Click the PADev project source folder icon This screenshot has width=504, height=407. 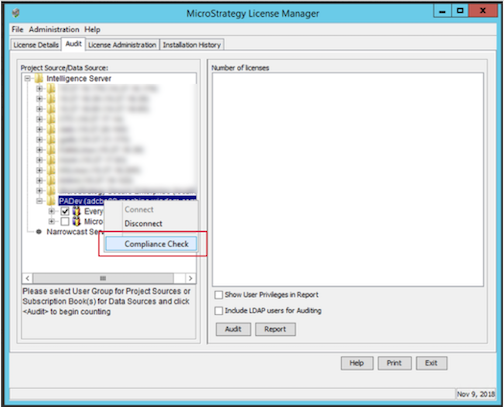click(51, 201)
